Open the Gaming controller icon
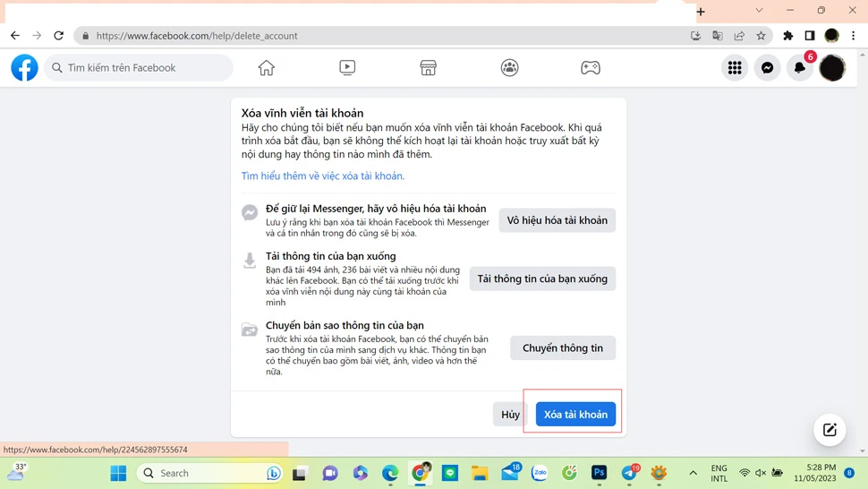Image resolution: width=868 pixels, height=489 pixels. click(590, 67)
